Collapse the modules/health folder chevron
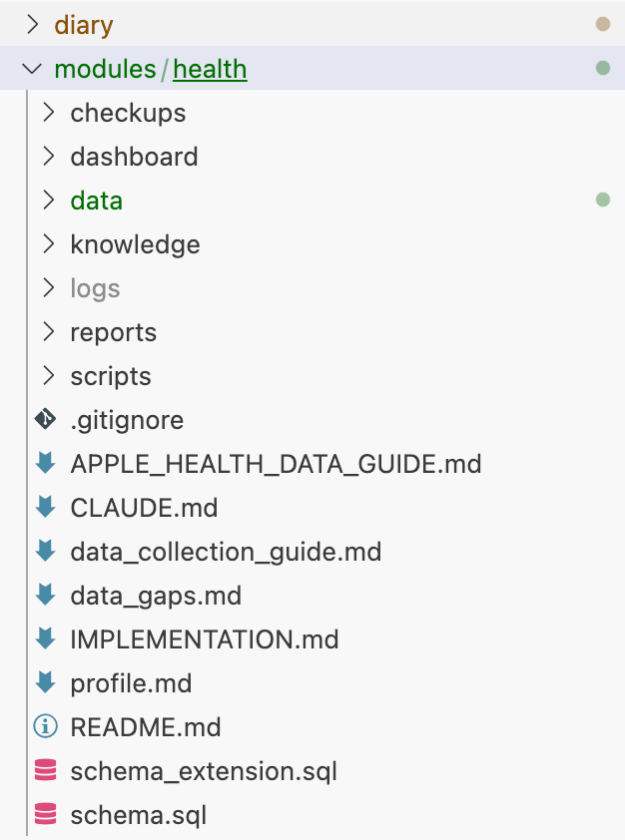The image size is (625, 840). [x=32, y=69]
